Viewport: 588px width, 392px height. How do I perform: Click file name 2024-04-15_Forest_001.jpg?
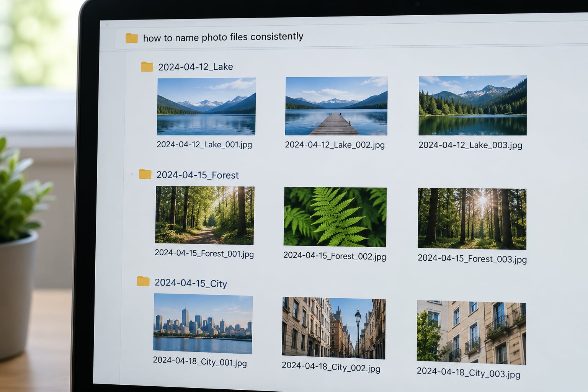(204, 253)
